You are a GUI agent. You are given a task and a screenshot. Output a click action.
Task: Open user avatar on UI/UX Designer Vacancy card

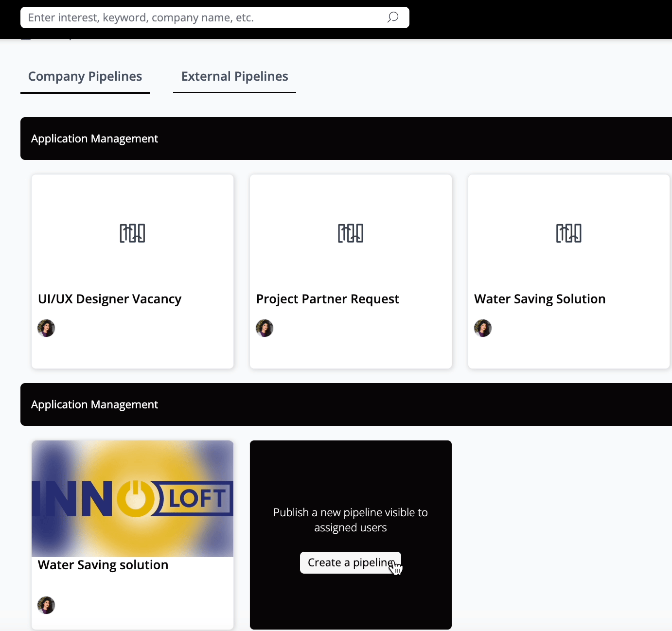[x=46, y=328]
